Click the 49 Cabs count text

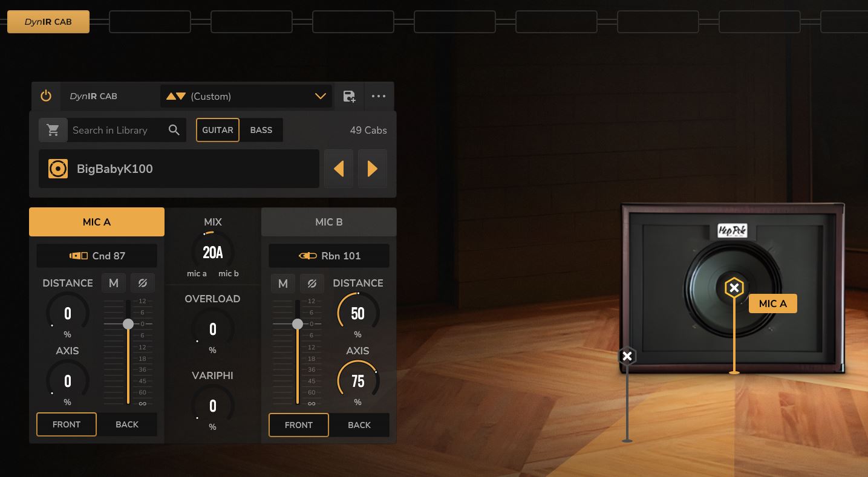tap(368, 130)
